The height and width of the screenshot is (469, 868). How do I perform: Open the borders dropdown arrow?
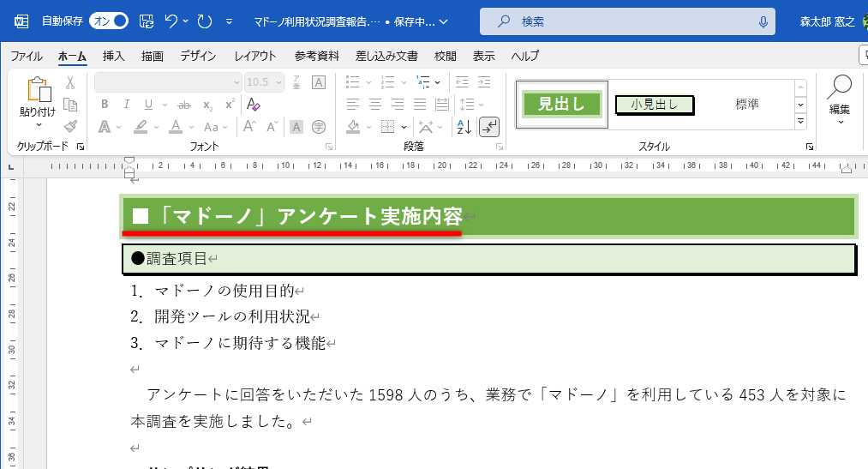pos(404,127)
